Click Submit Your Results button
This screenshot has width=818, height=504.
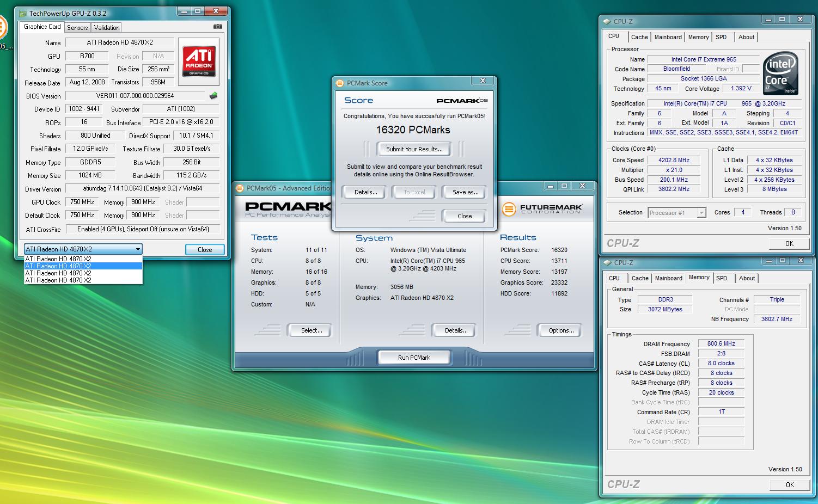(414, 149)
